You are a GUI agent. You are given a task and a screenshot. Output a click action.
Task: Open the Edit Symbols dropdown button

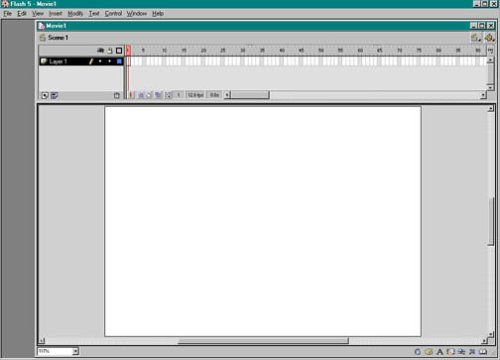tap(489, 38)
